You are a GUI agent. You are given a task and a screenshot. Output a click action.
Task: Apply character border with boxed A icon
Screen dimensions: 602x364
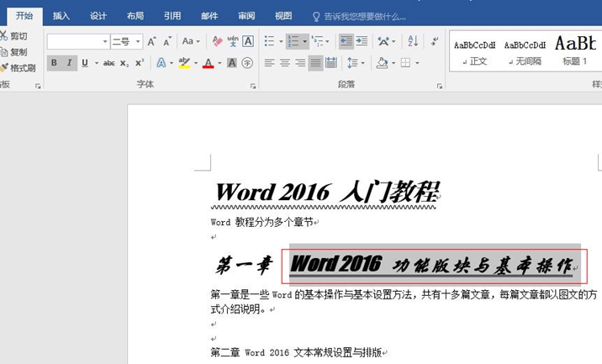coord(248,41)
